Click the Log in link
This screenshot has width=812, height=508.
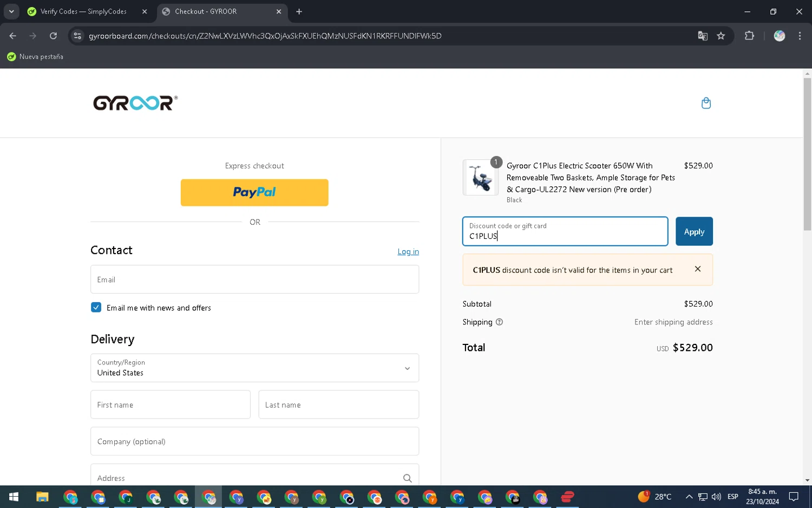pos(408,252)
